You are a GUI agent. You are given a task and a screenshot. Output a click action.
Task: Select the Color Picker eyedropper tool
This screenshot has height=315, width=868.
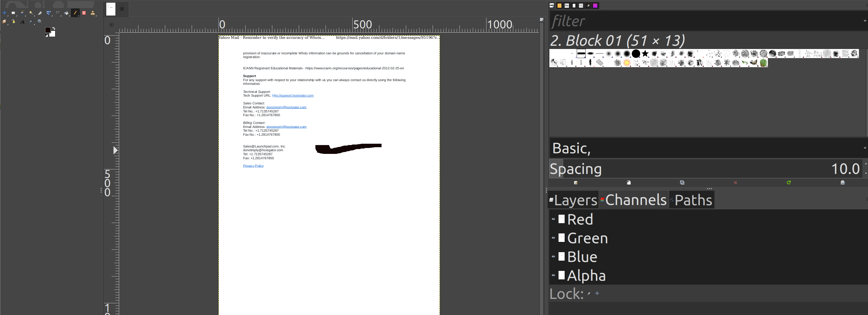click(x=31, y=22)
